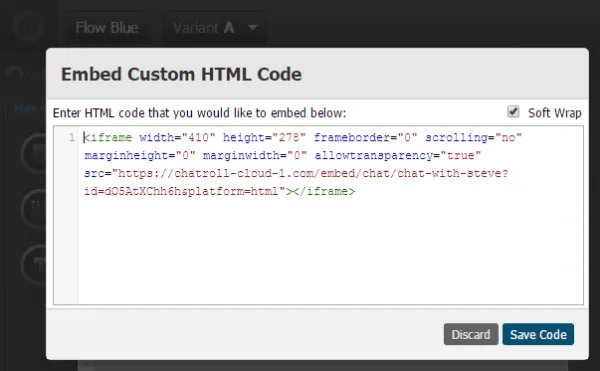
Task: Click the height="278" attribute text
Action: [264, 137]
